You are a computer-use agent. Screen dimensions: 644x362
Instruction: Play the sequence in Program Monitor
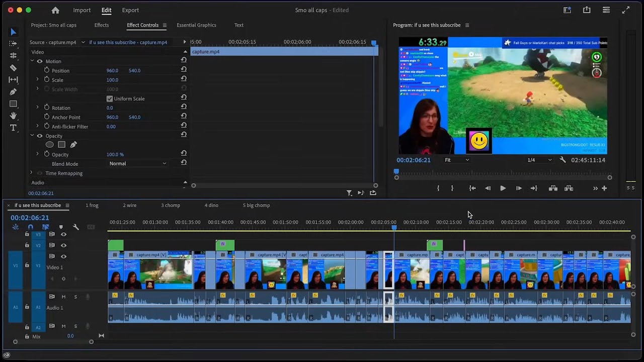[503, 188]
